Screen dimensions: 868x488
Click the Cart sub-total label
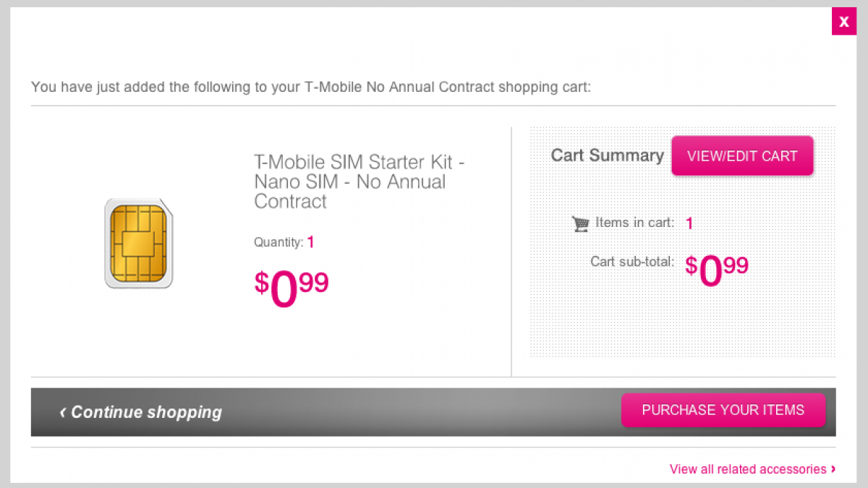point(632,261)
